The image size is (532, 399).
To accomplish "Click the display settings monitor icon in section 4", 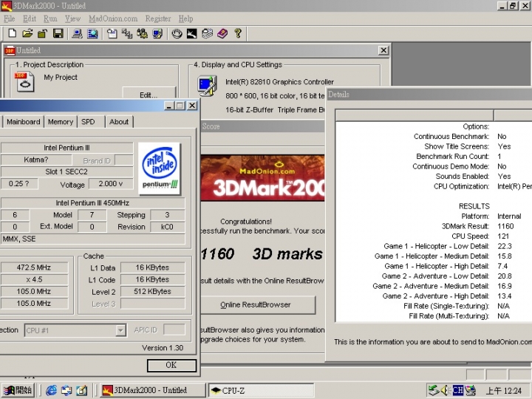I will (x=207, y=86).
